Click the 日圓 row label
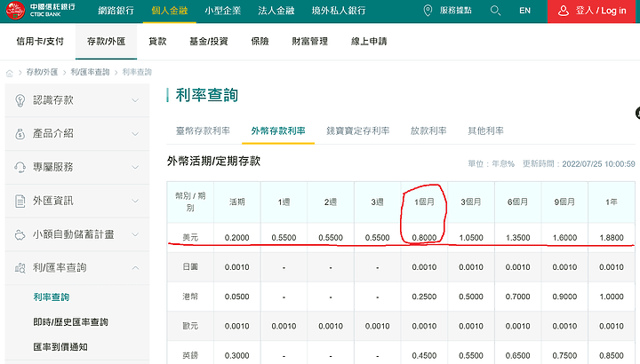This screenshot has height=364, width=640. point(190,267)
